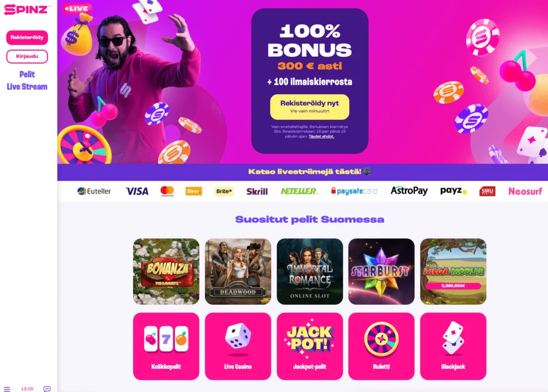
Task: Launch the Starburst game thumbnail
Action: tap(381, 272)
